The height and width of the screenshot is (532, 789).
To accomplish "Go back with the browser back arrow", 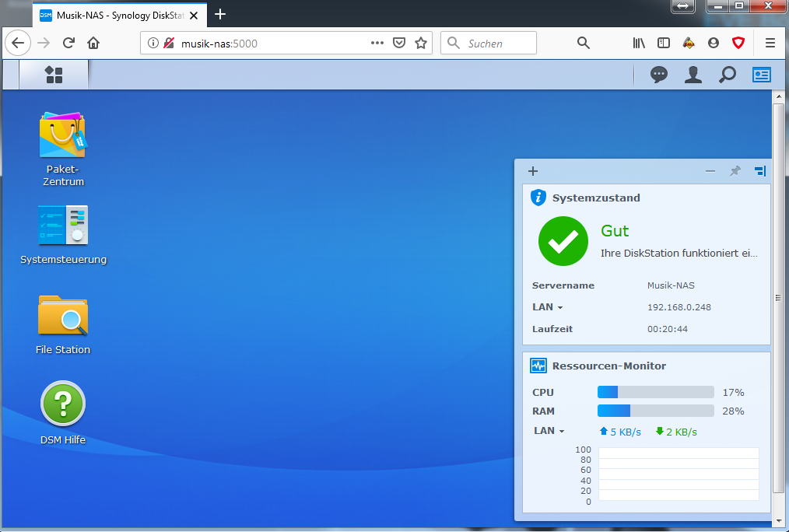I will 18,43.
